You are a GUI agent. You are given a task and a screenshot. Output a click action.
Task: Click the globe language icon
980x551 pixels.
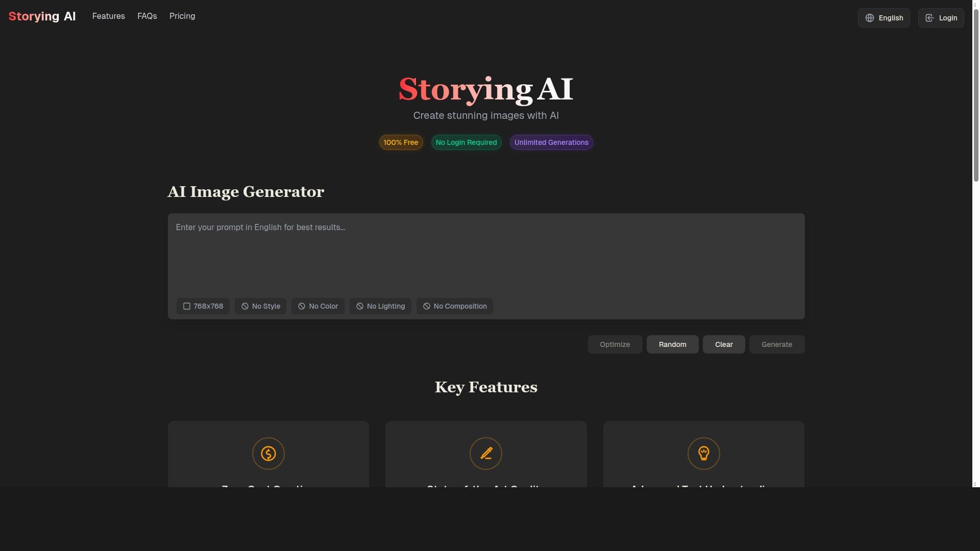tap(870, 18)
